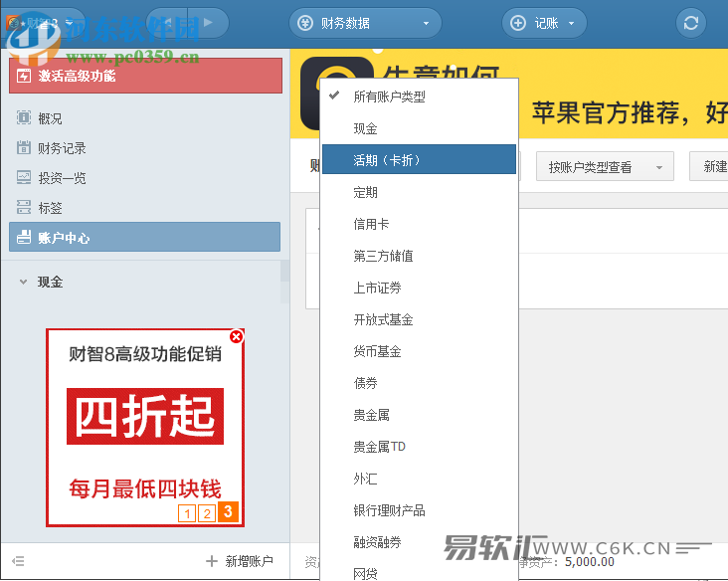Collapse the sidebar using bottom-left icon

point(18,562)
